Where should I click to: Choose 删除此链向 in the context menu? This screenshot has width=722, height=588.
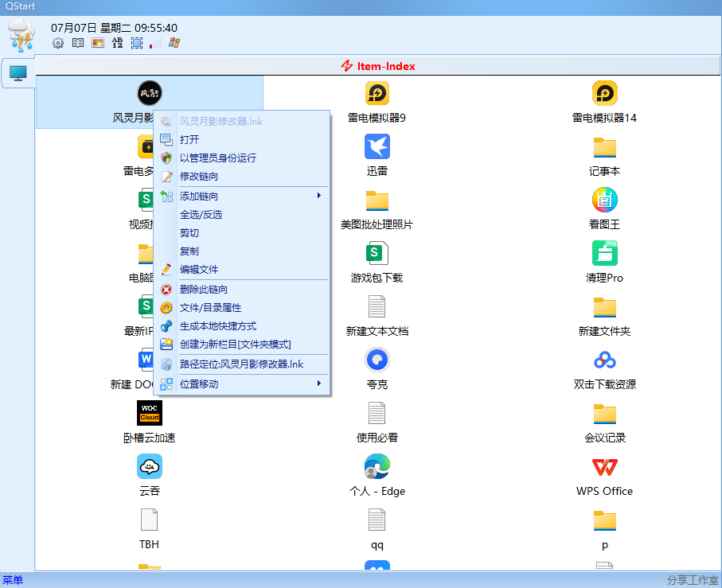pos(242,290)
